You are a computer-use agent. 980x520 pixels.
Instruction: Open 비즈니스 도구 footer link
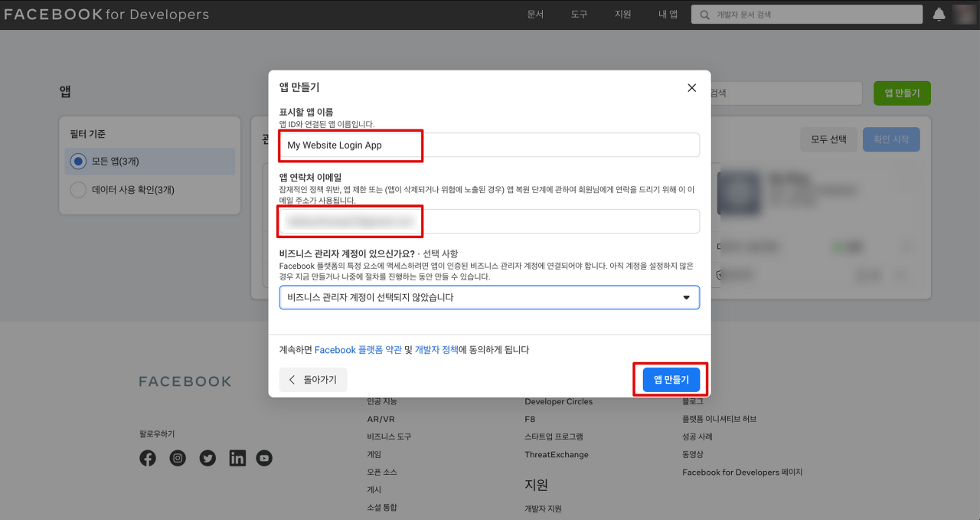(389, 437)
